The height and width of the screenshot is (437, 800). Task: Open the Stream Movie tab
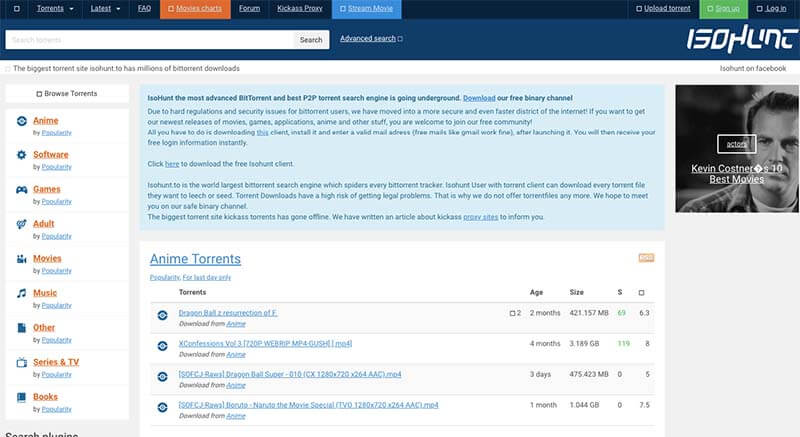366,9
